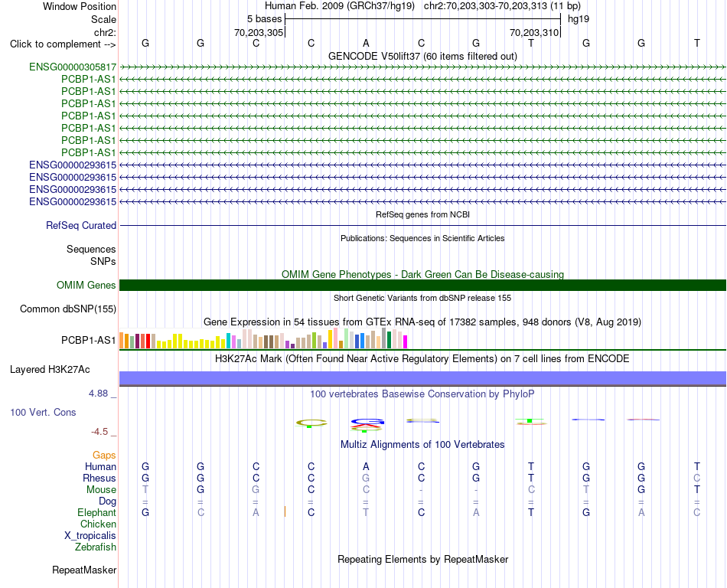Screen dimensions: 727x588
Task: Open the GTEx Gene Expression track title
Action: [x=422, y=322]
